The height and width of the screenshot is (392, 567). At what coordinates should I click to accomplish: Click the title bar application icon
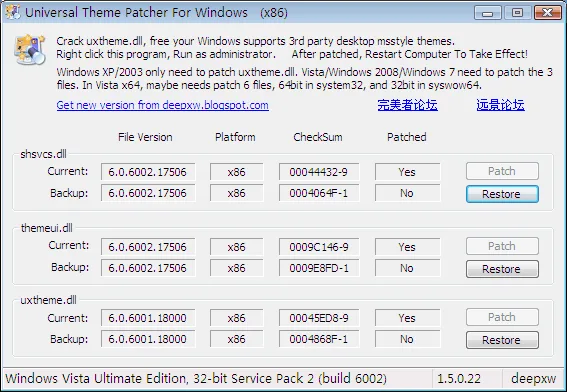click(12, 12)
